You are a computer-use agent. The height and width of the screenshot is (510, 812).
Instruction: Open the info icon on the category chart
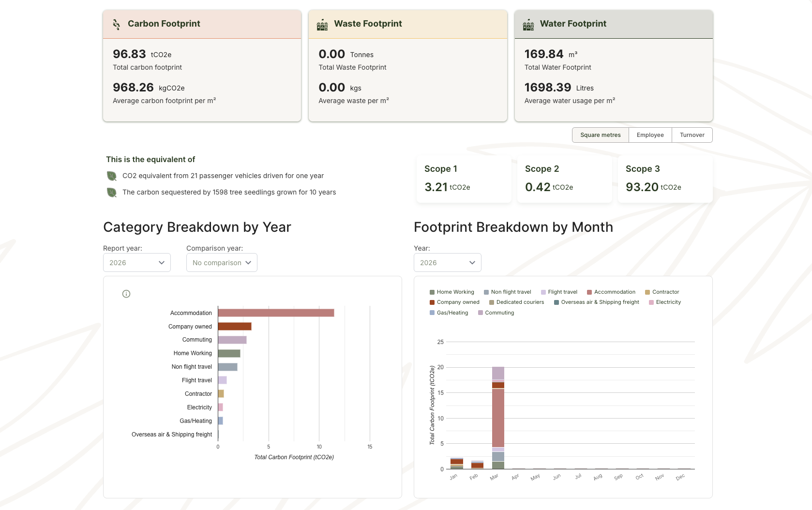126,294
